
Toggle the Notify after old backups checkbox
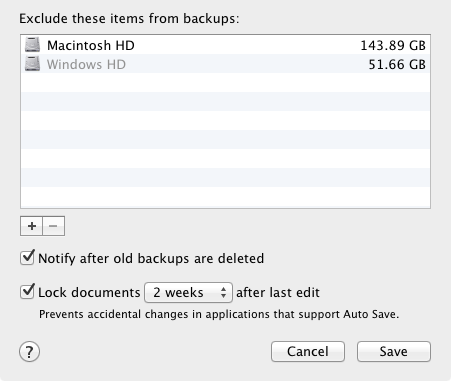coord(27,258)
